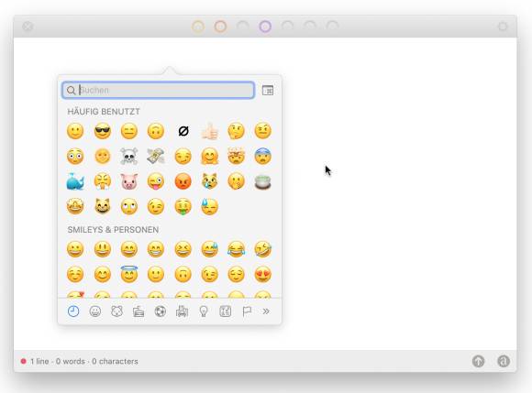Toggle the purple circle in the title bar
The width and height of the screenshot is (532, 393).
click(x=265, y=27)
